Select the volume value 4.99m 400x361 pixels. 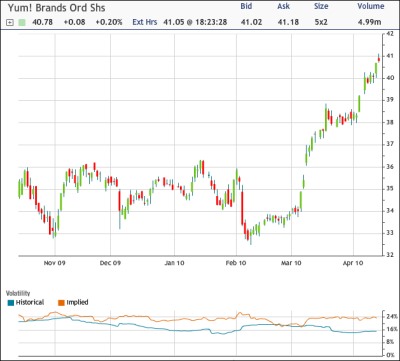pos(369,22)
